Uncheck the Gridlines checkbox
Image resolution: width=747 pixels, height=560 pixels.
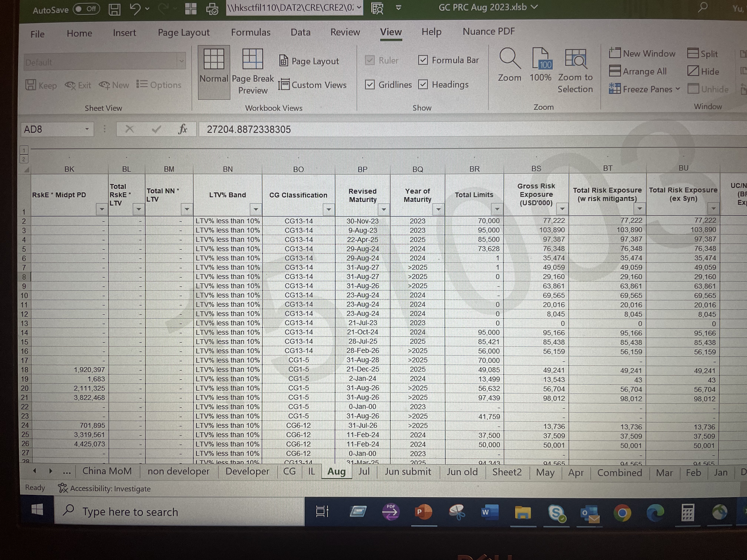[370, 84]
